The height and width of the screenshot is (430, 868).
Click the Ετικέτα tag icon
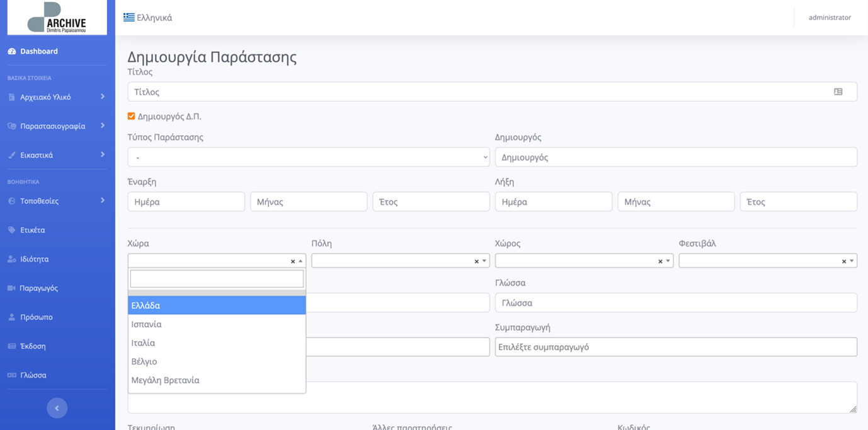(x=11, y=230)
